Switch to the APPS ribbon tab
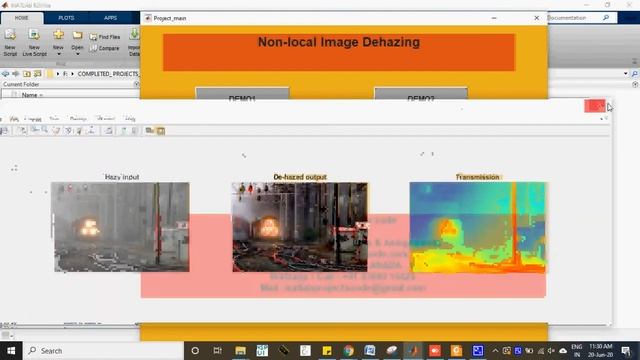The image size is (640, 360). pyautogui.click(x=110, y=18)
